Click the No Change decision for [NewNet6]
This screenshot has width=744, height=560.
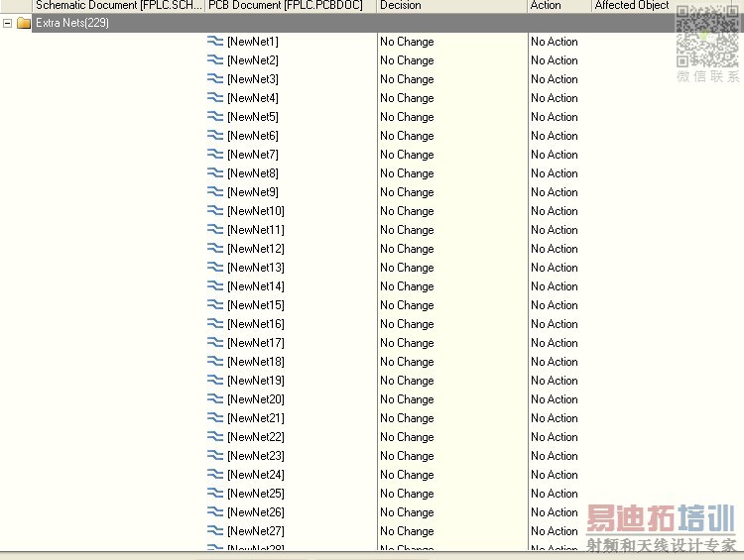tap(407, 136)
